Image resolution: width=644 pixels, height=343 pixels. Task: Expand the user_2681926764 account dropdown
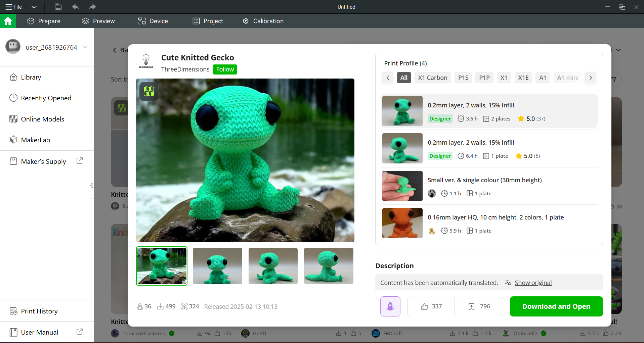tap(85, 47)
